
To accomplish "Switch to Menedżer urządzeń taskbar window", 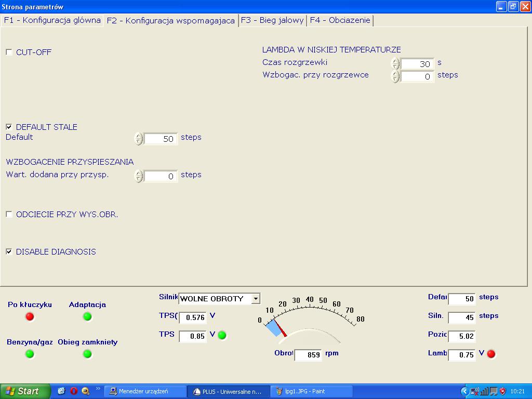I will point(145,391).
